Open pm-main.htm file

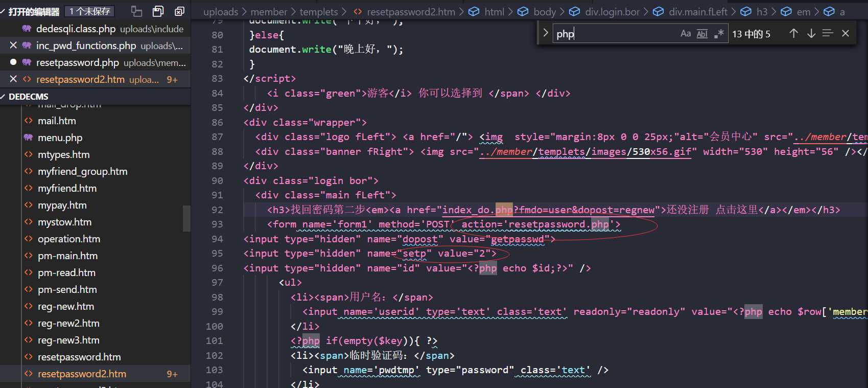(67, 256)
